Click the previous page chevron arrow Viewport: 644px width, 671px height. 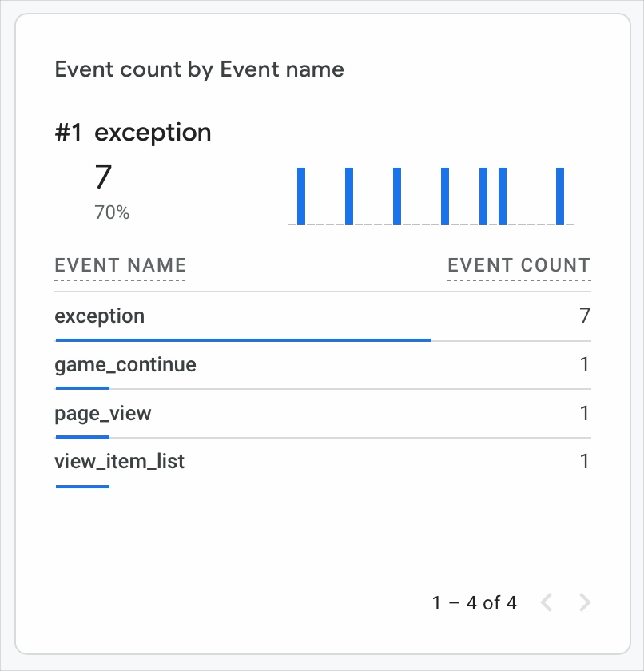pyautogui.click(x=547, y=602)
